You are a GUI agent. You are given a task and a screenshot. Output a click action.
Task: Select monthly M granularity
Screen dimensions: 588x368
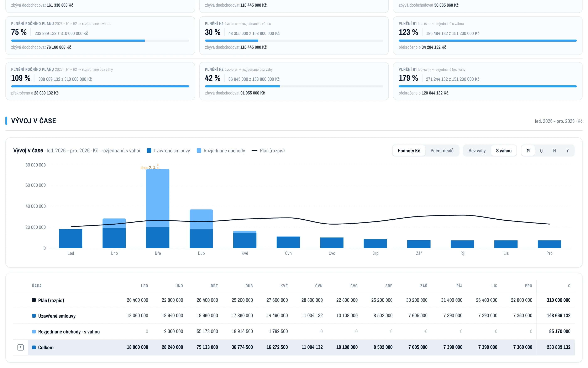[x=528, y=151]
